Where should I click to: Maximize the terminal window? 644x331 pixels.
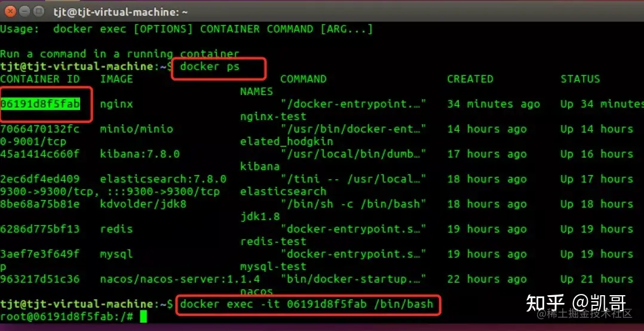click(38, 11)
